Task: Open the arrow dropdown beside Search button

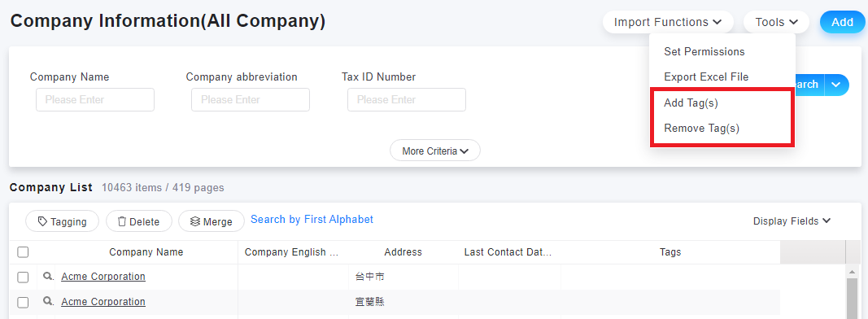Action: [x=836, y=85]
